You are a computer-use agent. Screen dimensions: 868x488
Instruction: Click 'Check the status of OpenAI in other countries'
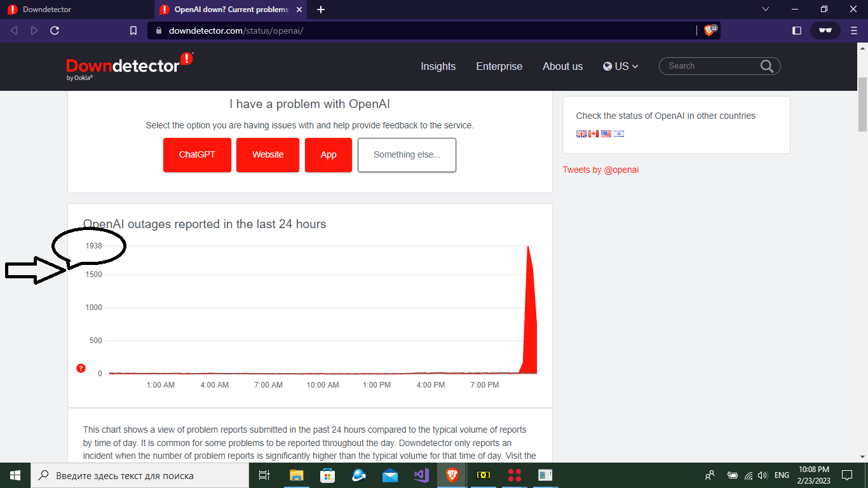coord(666,116)
